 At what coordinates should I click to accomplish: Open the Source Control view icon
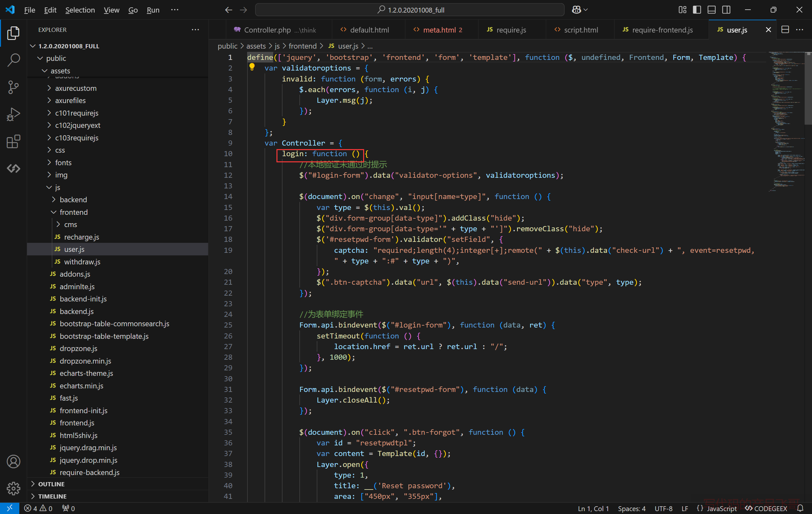(x=14, y=87)
